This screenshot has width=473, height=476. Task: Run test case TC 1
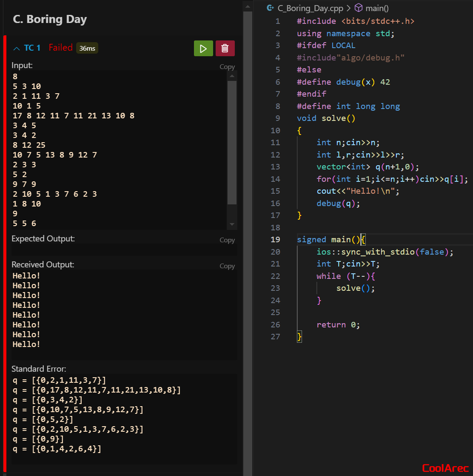tap(203, 48)
